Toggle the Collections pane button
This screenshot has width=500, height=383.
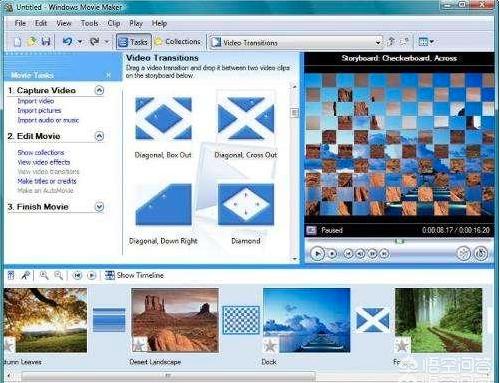click(178, 42)
